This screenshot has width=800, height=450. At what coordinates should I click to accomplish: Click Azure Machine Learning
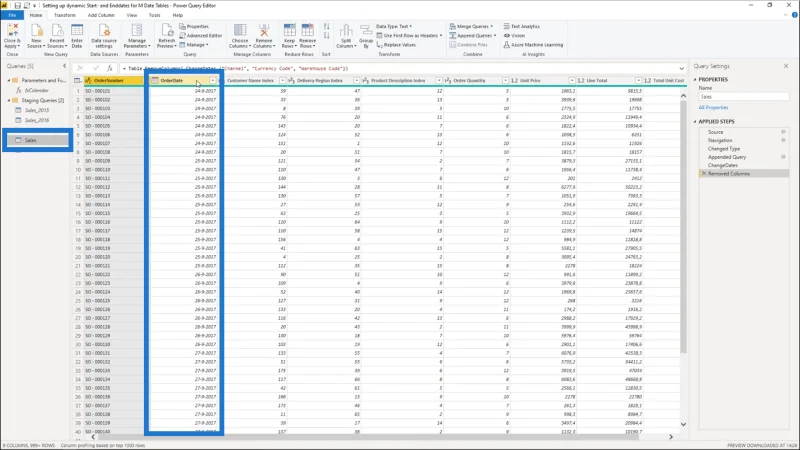533,45
